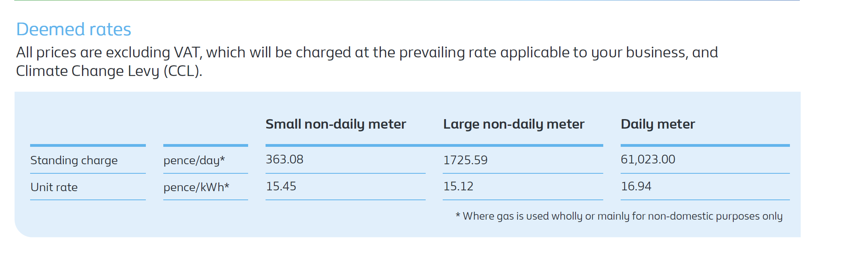Click the non-domestic purposes footnote text
868x260 pixels.
click(619, 216)
